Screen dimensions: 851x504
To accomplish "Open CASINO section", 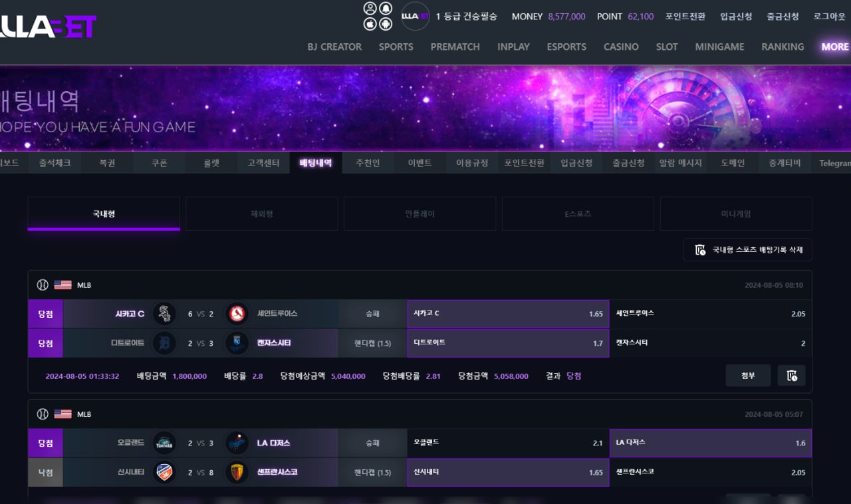I will pyautogui.click(x=621, y=47).
